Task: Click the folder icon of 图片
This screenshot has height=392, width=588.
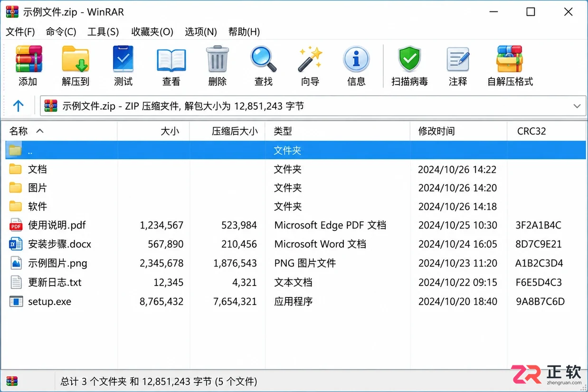Action: 16,188
